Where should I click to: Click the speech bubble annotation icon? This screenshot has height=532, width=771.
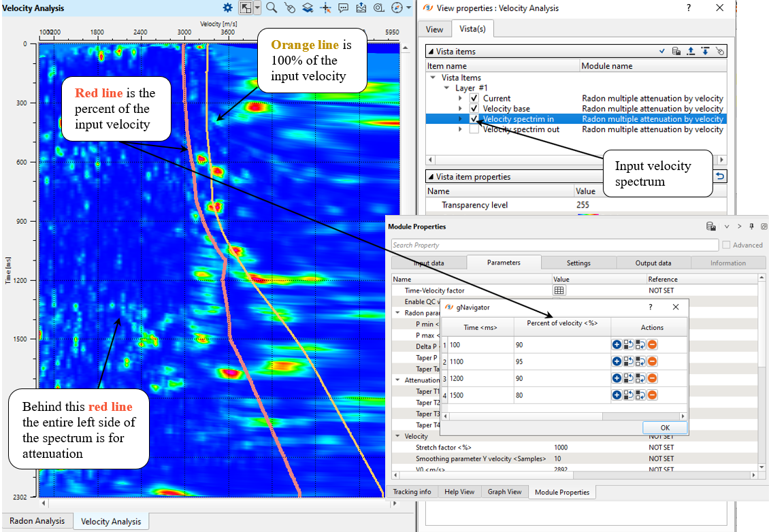coord(343,8)
